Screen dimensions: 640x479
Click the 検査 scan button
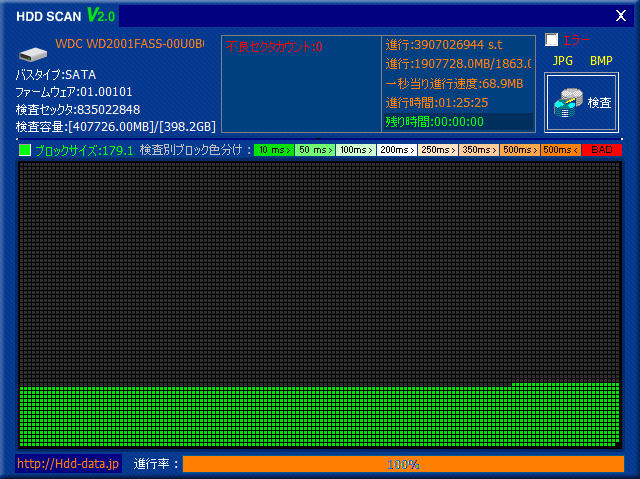click(x=581, y=102)
